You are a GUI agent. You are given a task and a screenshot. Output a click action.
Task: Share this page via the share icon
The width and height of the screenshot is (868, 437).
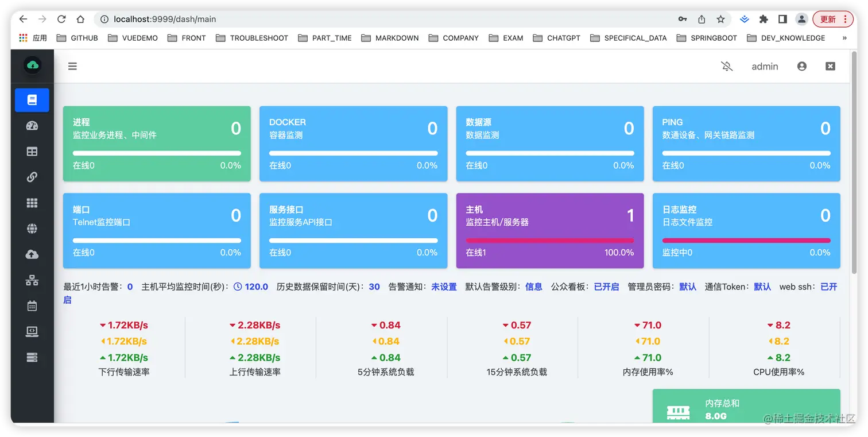click(x=702, y=19)
